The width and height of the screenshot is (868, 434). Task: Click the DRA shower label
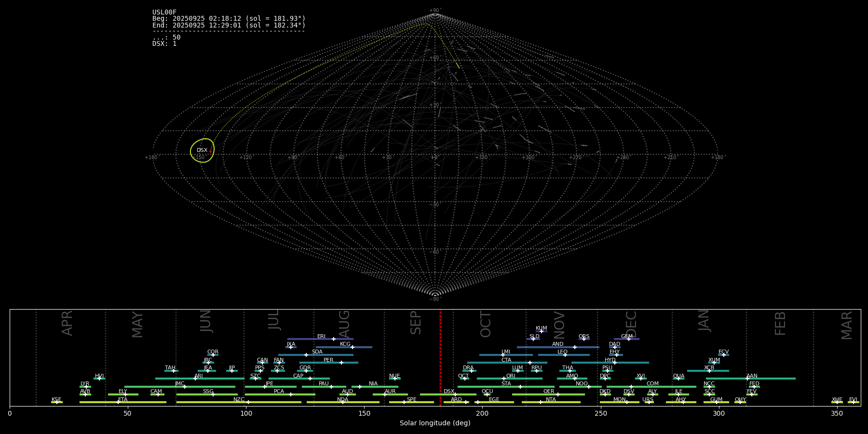click(468, 368)
